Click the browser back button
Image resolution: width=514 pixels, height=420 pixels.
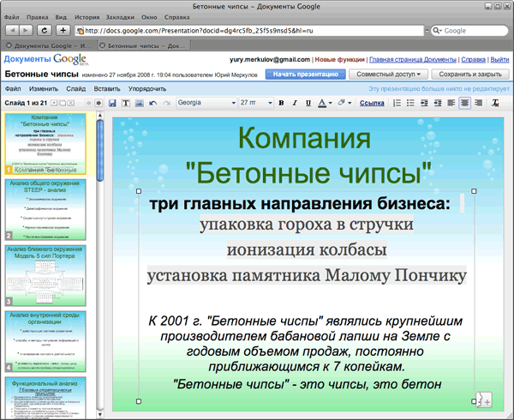coord(13,31)
